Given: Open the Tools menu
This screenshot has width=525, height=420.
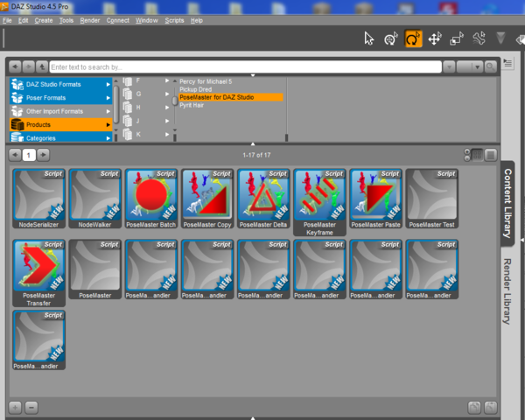Looking at the screenshot, I should point(66,20).
